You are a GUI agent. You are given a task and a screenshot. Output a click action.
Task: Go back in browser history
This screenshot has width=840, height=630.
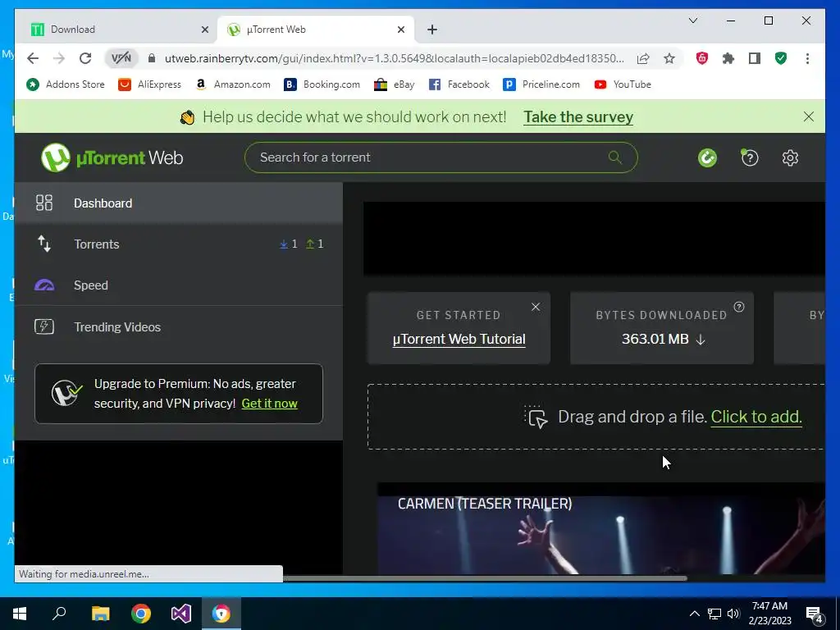(33, 58)
